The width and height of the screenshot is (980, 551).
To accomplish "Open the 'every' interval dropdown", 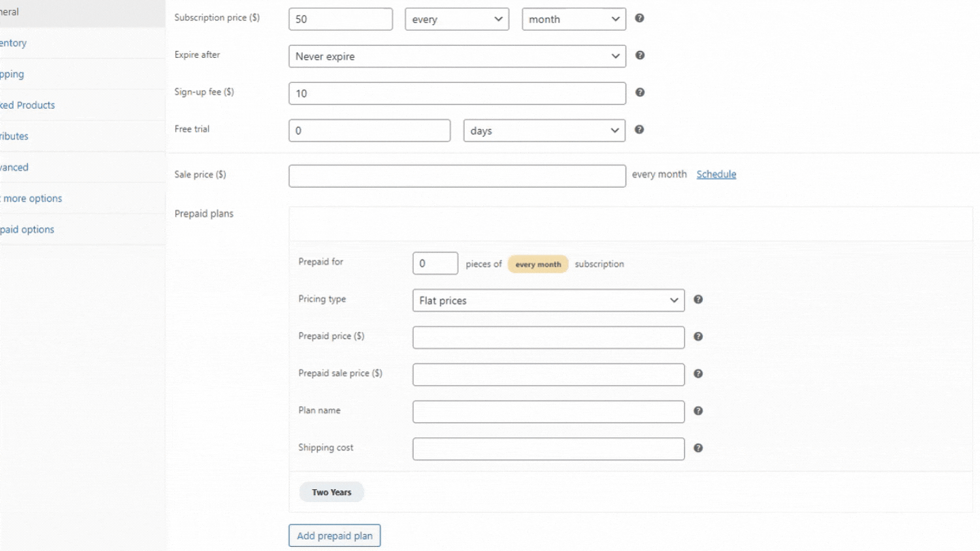I will 457,19.
